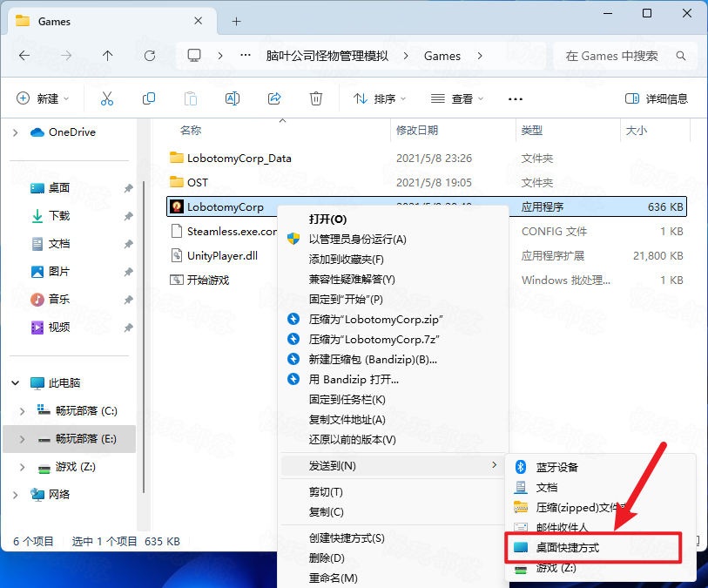Sort by the 大小 column header
This screenshot has width=708, height=588.
(637, 131)
